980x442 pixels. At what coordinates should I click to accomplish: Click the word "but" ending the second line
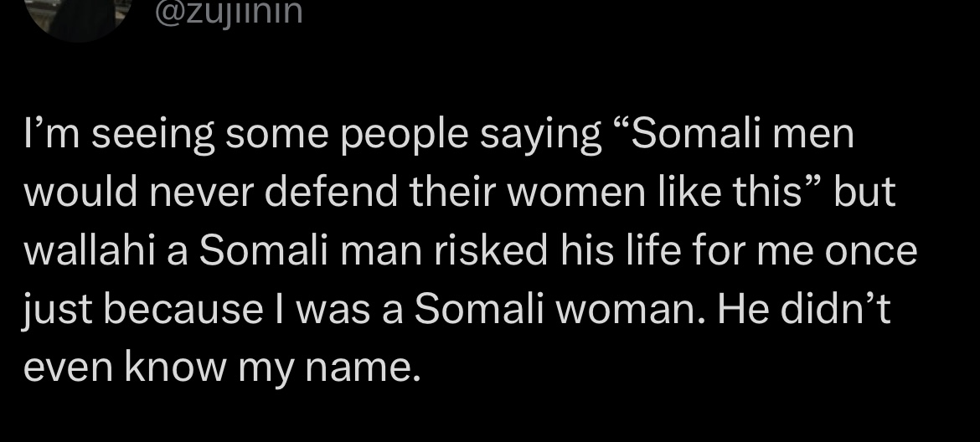click(866, 193)
